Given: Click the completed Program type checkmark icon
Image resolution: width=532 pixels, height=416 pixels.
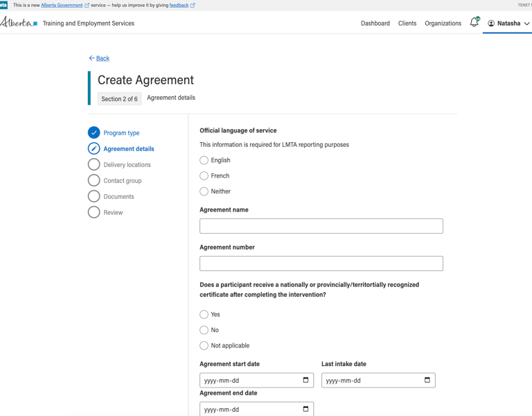Looking at the screenshot, I should [x=94, y=132].
